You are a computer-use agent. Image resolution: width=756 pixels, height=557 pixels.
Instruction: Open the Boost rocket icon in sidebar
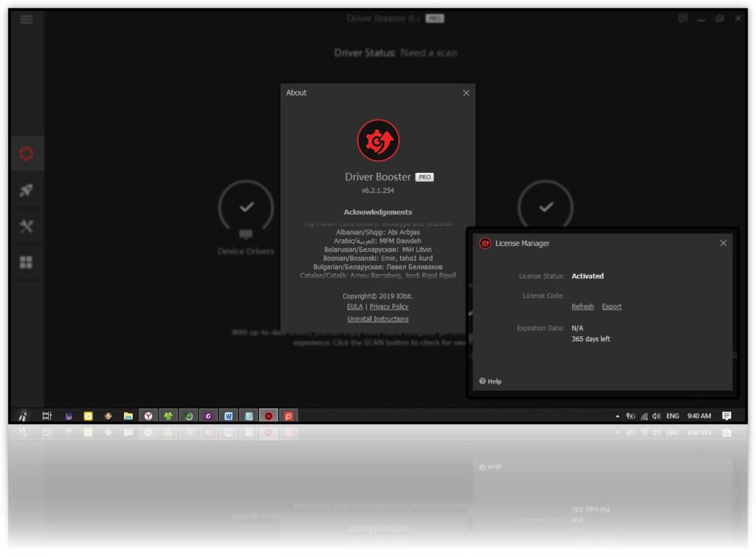click(27, 190)
